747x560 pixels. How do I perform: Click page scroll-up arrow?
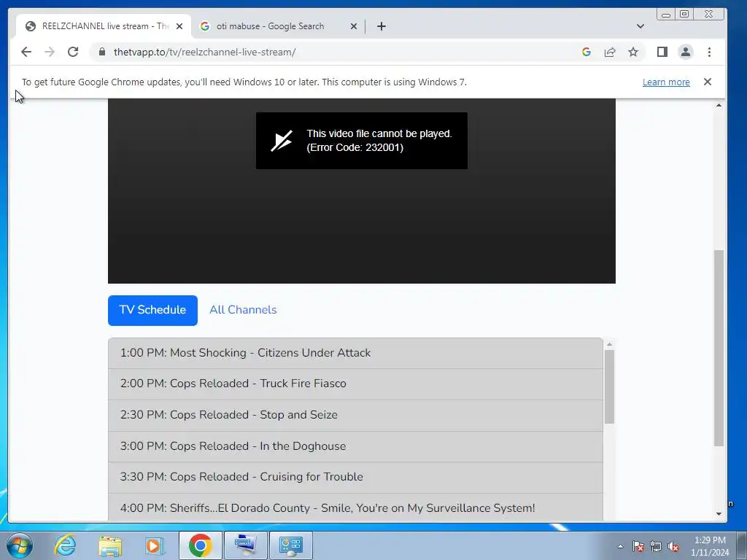point(719,105)
